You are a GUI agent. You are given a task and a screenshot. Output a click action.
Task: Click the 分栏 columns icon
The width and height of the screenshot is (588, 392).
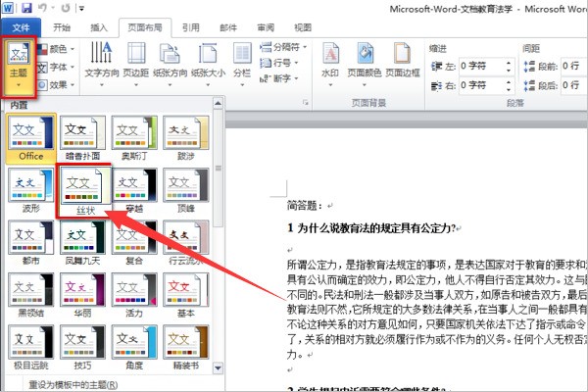[239, 57]
